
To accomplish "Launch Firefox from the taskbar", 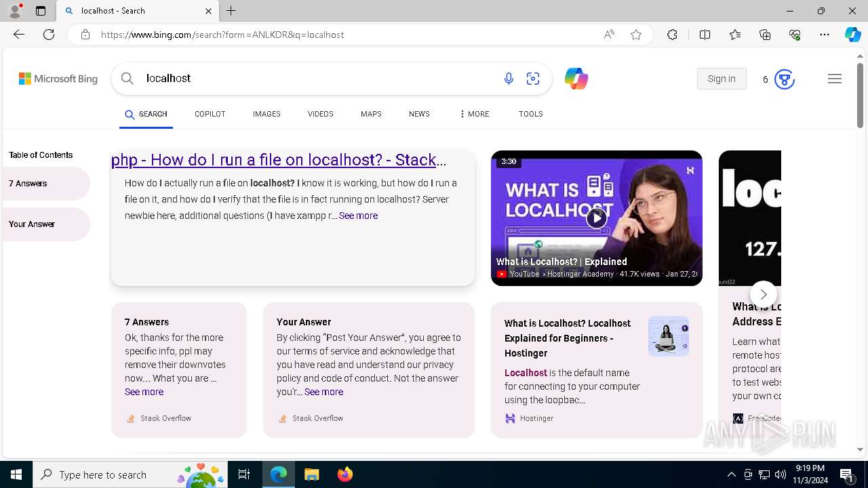I will point(345,474).
